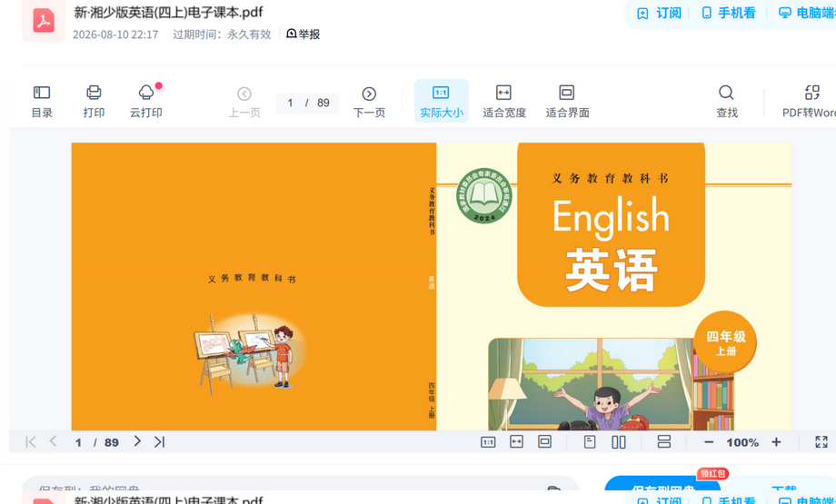Zoom out with the minus button
Image resolution: width=836 pixels, height=504 pixels.
tap(709, 442)
